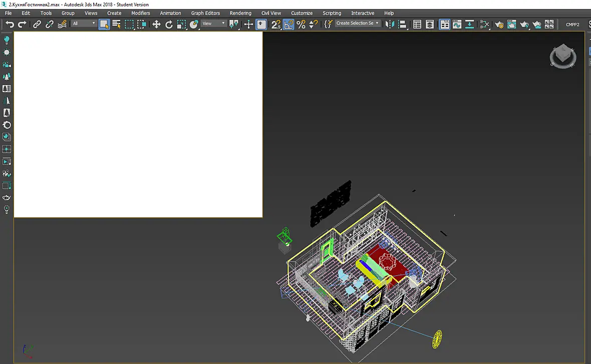Redo the last undone operation
The width and height of the screenshot is (591, 364).
(22, 25)
